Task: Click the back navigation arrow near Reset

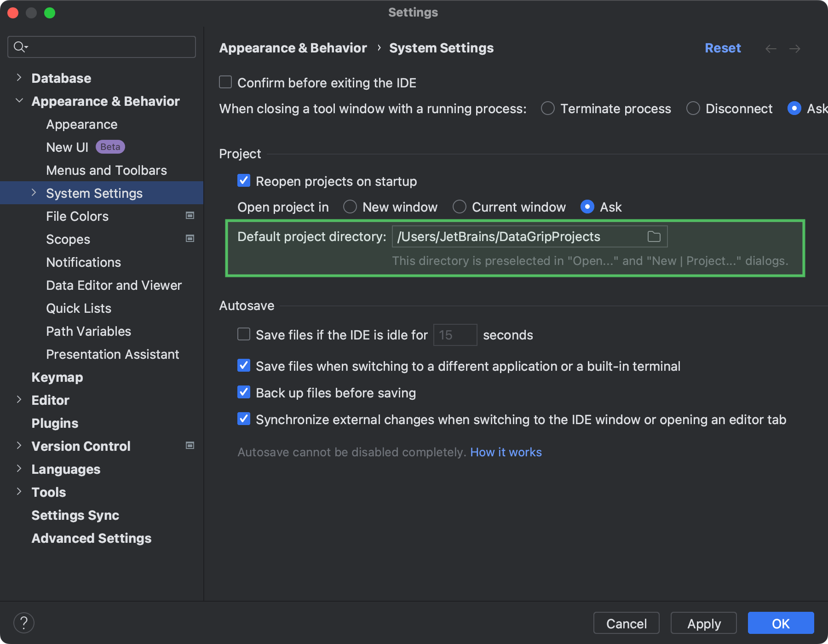Action: pyautogui.click(x=770, y=48)
